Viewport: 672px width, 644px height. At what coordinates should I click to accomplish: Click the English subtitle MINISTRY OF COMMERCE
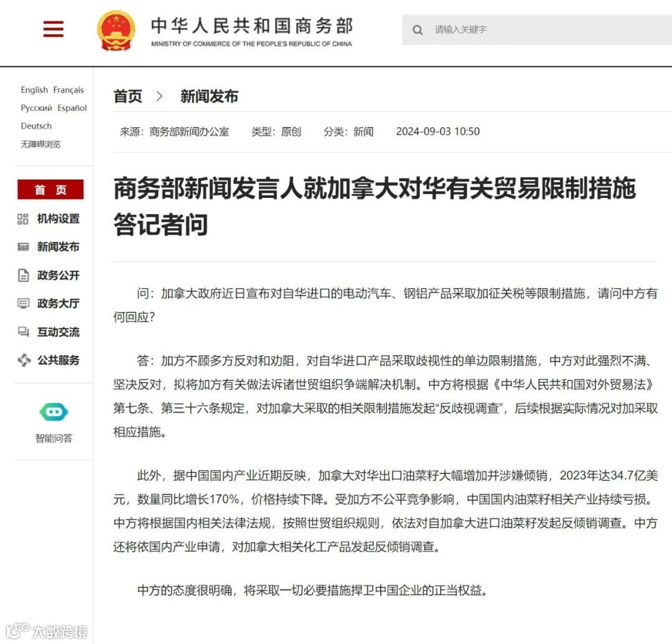pyautogui.click(x=251, y=44)
